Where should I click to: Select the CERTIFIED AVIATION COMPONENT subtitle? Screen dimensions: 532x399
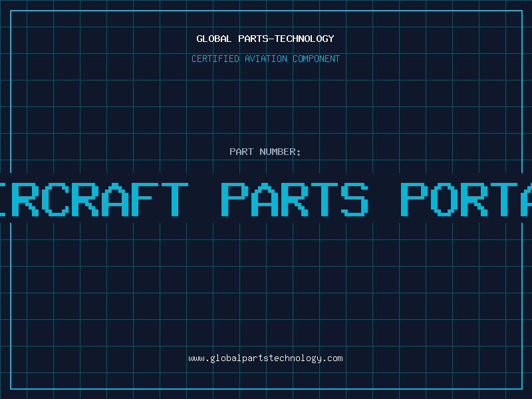[265, 59]
